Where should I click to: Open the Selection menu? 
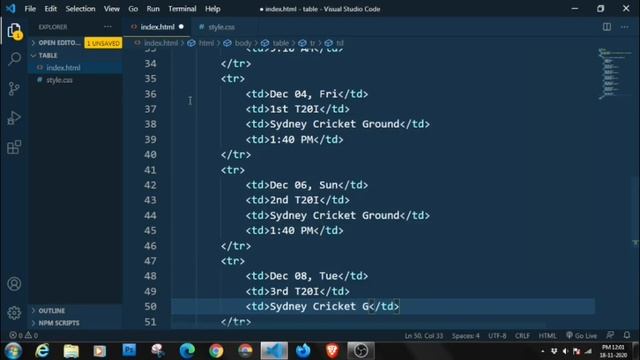click(80, 9)
